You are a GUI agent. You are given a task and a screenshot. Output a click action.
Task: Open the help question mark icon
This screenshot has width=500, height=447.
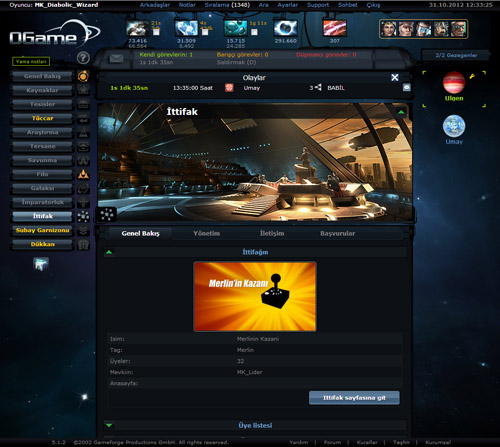(x=83, y=58)
